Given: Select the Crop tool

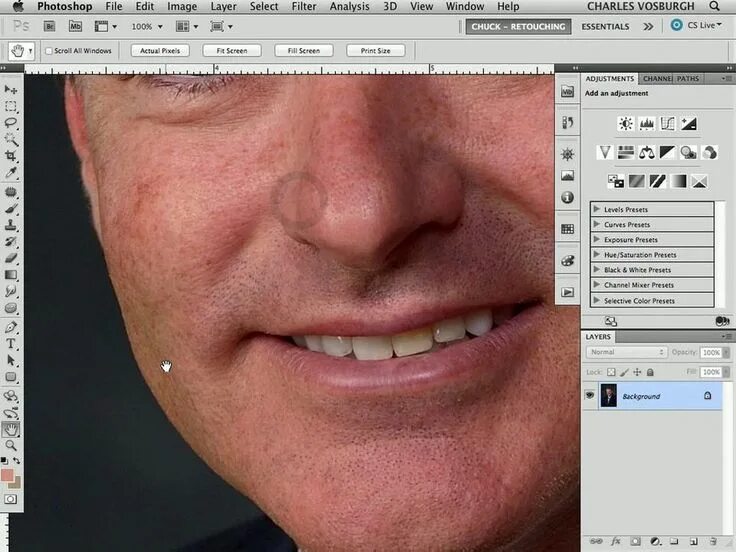Looking at the screenshot, I should (x=11, y=156).
